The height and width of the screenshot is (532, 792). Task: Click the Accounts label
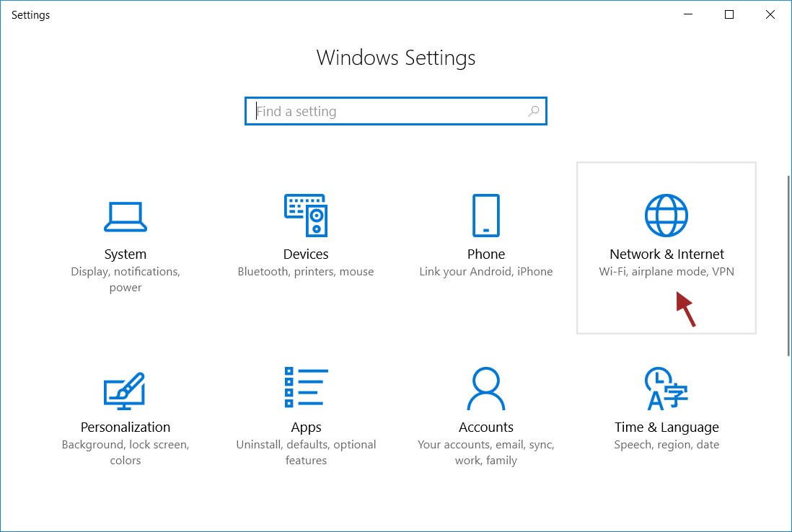click(x=486, y=427)
